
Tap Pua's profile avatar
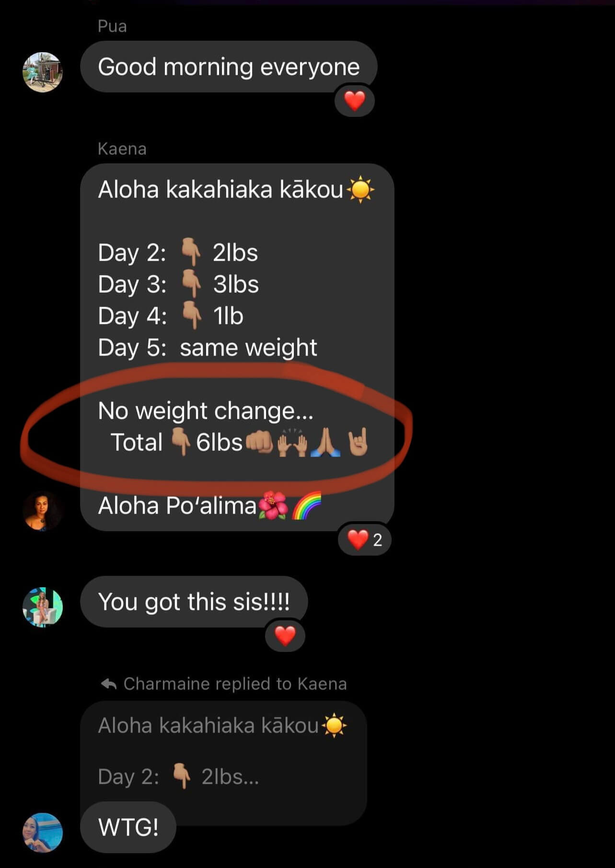click(x=43, y=72)
